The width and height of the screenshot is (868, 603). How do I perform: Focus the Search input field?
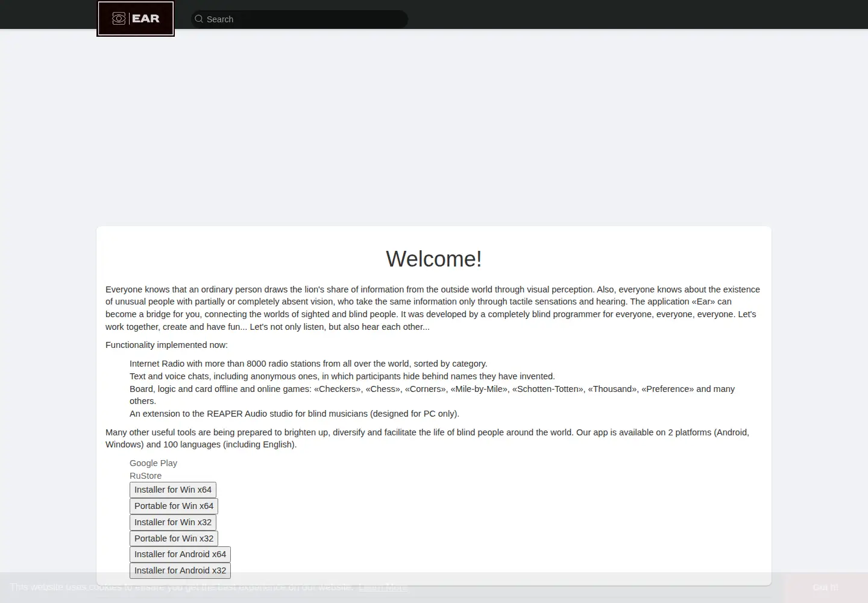300,19
